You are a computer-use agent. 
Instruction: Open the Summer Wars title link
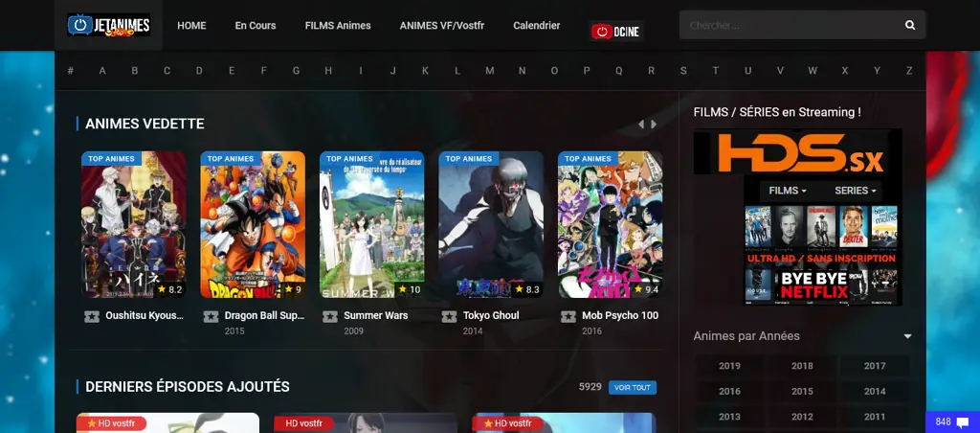pos(375,316)
